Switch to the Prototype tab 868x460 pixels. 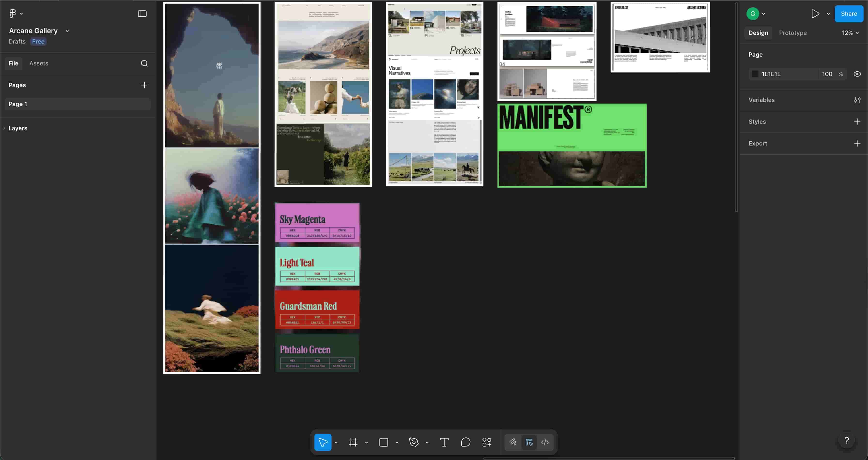tap(792, 33)
